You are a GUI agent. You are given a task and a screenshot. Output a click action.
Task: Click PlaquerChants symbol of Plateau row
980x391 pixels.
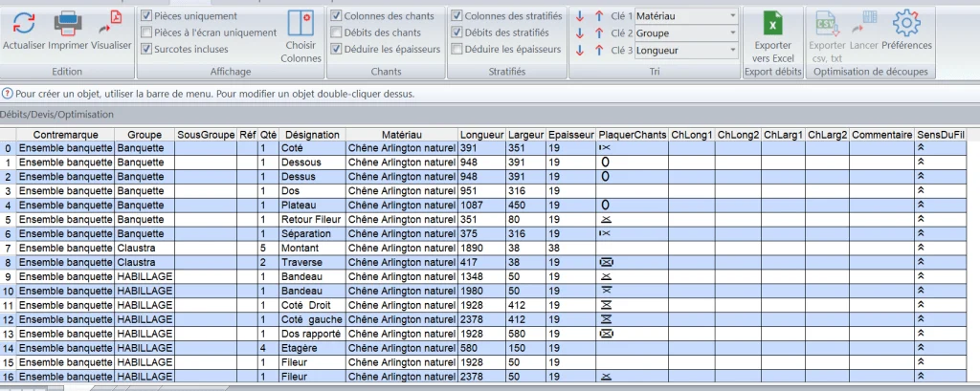point(605,205)
